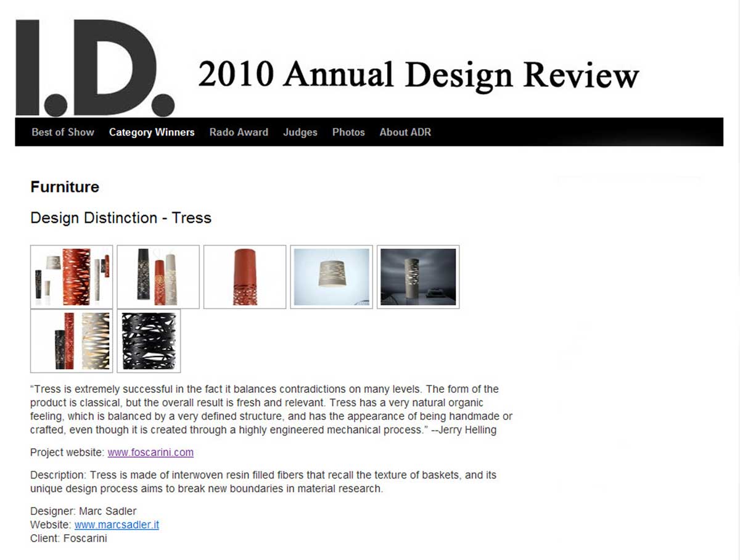Click the Jerry Helling quote attribution

click(464, 430)
